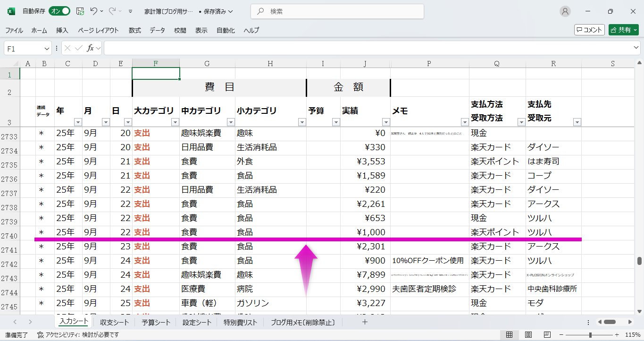Switch to Page Layout view icon

click(528, 335)
